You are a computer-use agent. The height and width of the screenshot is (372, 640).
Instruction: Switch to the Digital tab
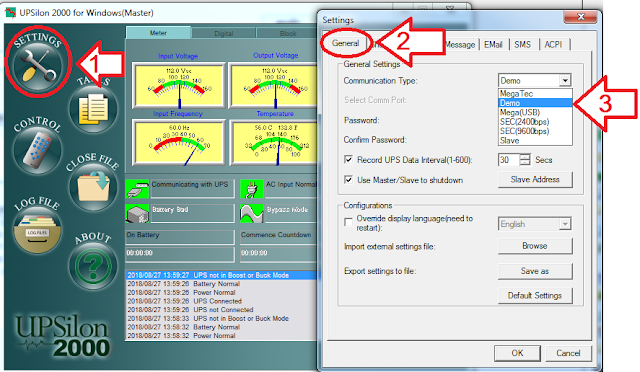pyautogui.click(x=224, y=33)
